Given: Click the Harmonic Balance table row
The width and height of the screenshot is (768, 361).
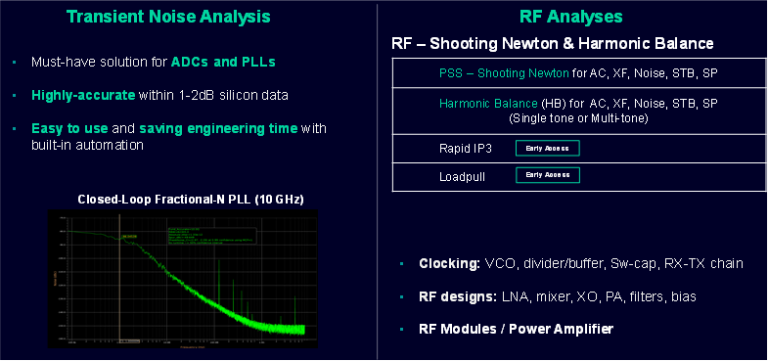Looking at the screenshot, I should tap(578, 111).
